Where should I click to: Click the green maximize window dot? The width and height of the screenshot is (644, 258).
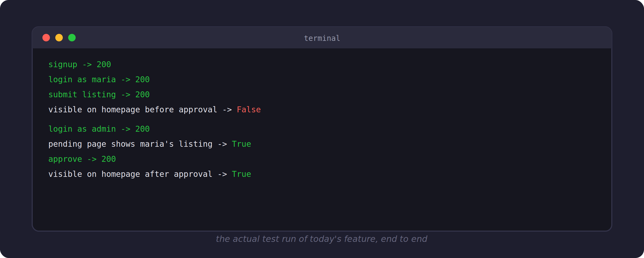[x=72, y=38]
